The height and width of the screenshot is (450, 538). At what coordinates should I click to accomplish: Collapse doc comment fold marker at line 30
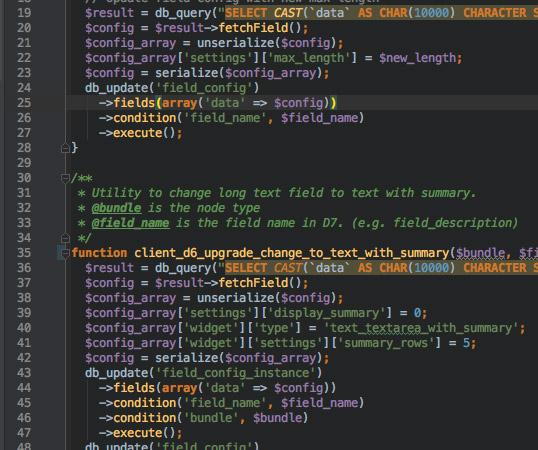coord(65,178)
